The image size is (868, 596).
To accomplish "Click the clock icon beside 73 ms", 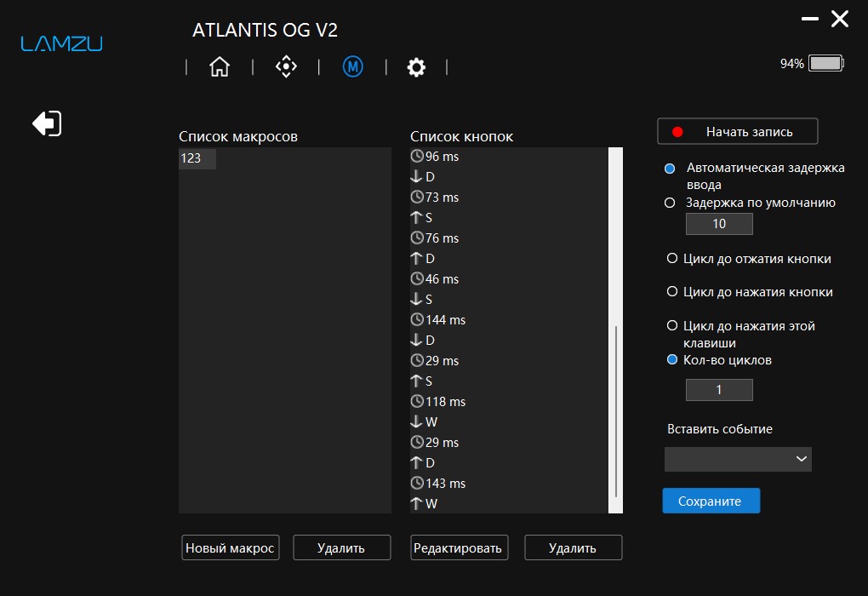I will point(417,197).
